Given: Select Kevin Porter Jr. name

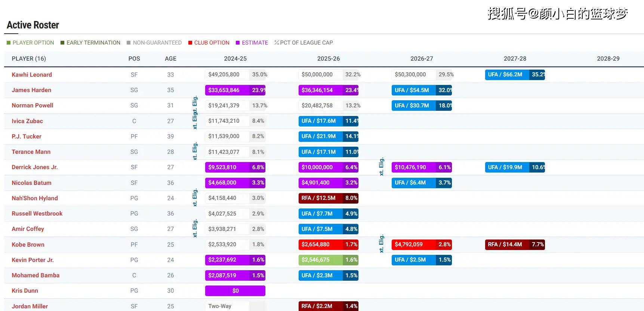Looking at the screenshot, I should tap(33, 260).
